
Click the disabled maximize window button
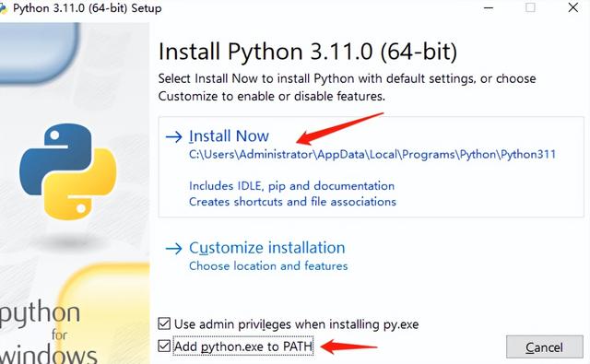click(x=530, y=7)
